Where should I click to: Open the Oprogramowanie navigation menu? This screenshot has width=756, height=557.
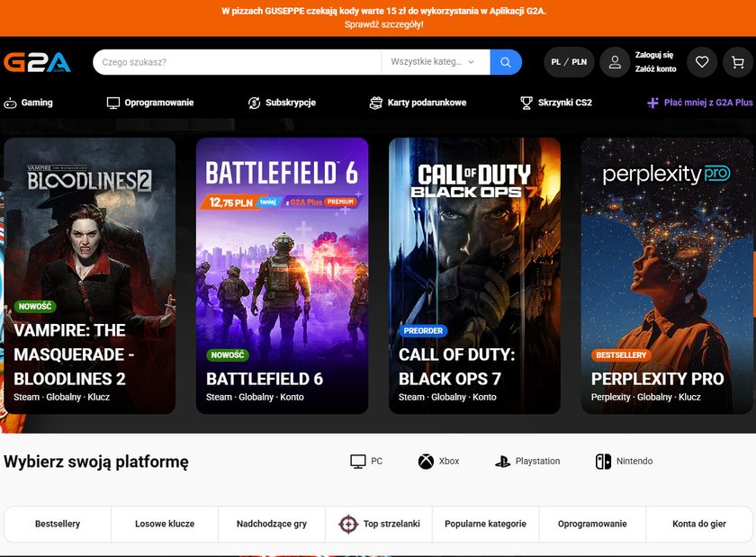[x=150, y=103]
